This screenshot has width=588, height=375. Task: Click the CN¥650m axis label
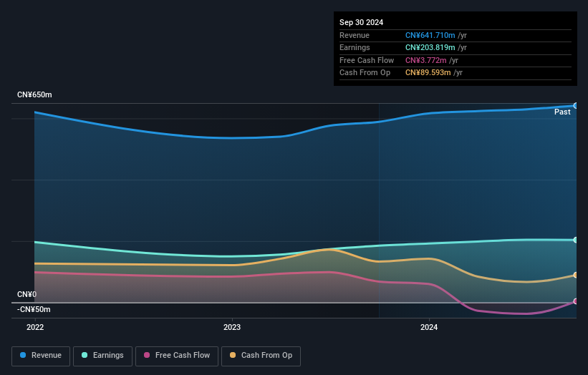[34, 94]
